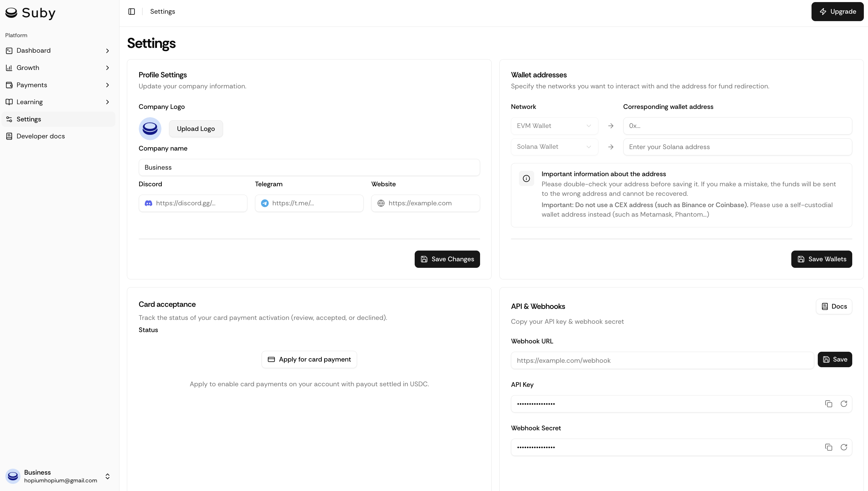Image resolution: width=868 pixels, height=491 pixels.
Task: Copy the API Key value
Action: pyautogui.click(x=828, y=404)
